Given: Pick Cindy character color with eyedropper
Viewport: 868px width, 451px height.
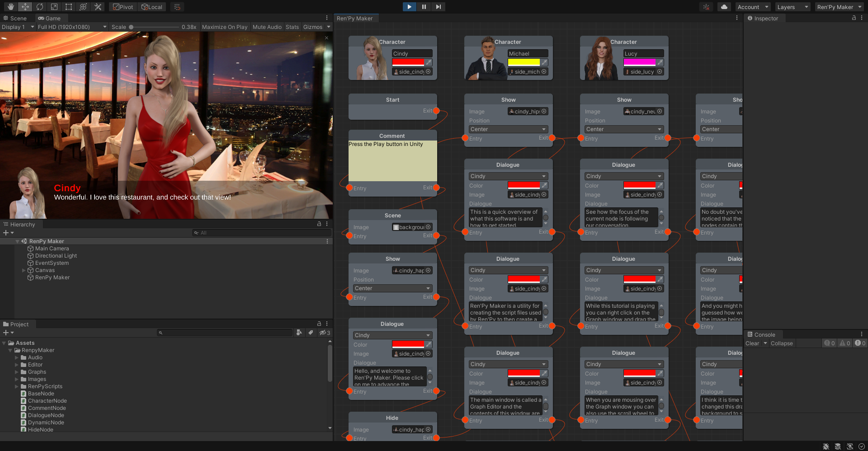Looking at the screenshot, I should coord(429,62).
